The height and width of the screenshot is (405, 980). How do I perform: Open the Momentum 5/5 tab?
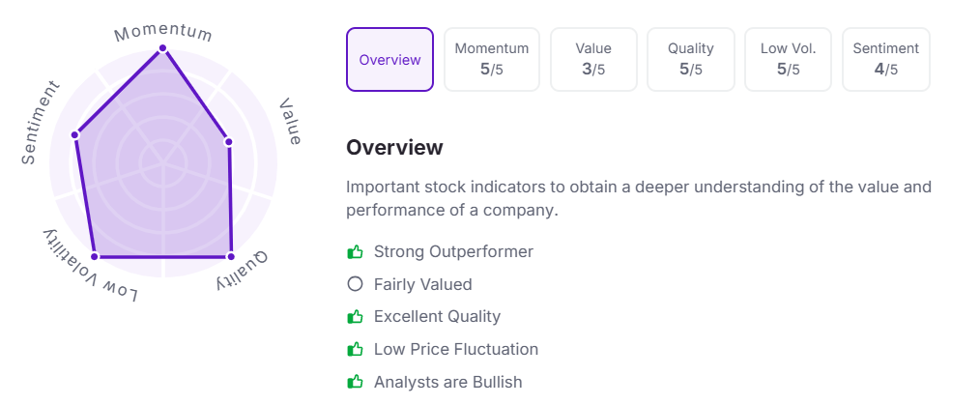tap(492, 60)
